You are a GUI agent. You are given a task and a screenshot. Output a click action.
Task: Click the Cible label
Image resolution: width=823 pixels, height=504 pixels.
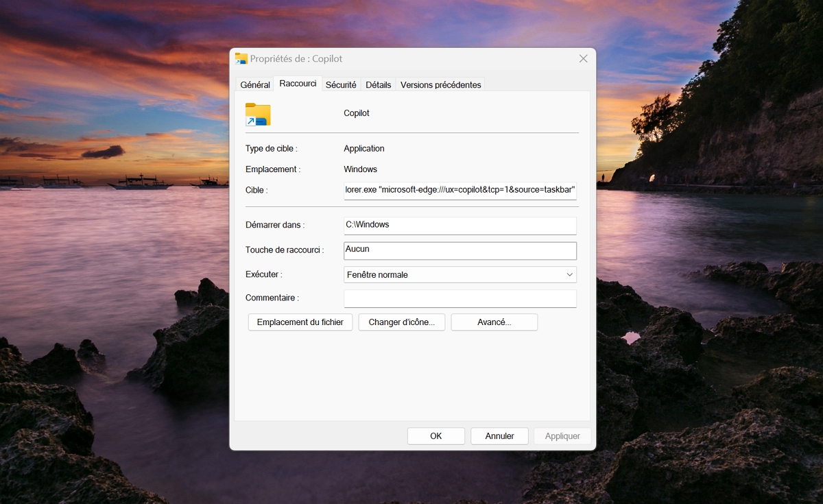click(257, 190)
